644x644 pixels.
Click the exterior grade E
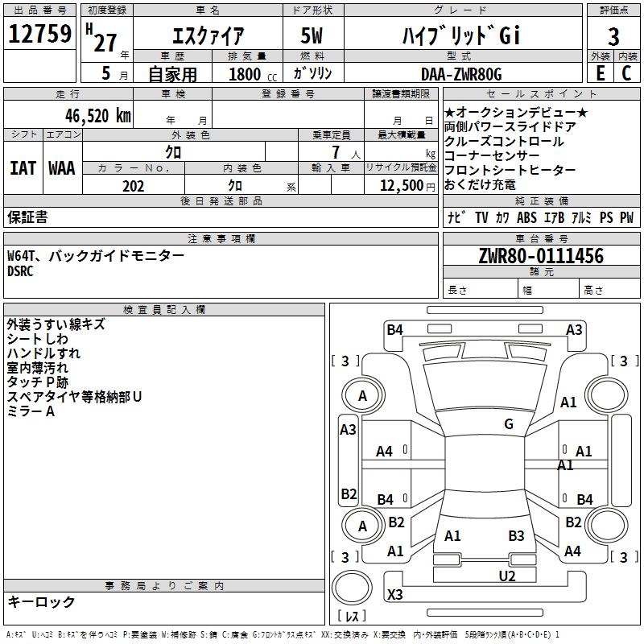coord(601,73)
